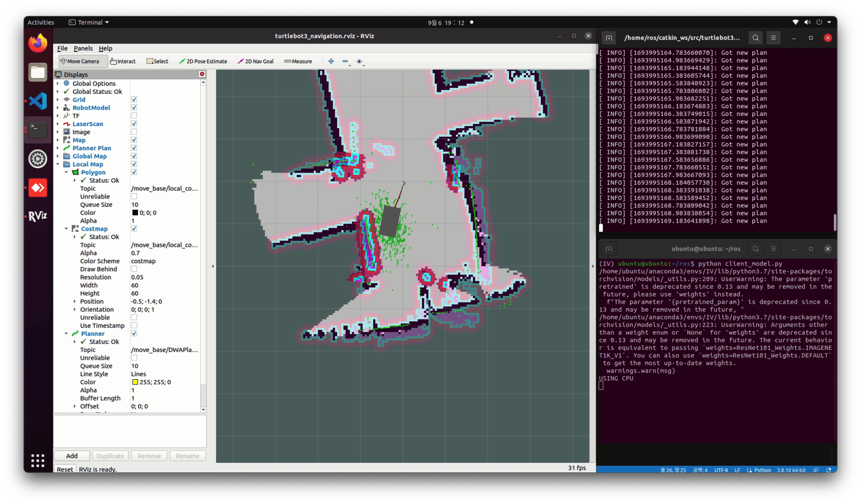This screenshot has height=504, width=861.
Task: Open Visual Studio Code from the dock
Action: (38, 101)
